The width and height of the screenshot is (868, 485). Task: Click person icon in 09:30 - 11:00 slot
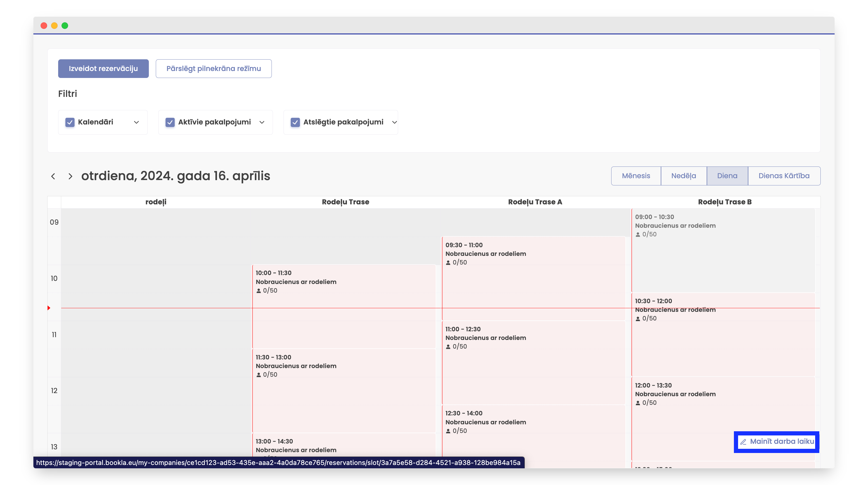coord(448,262)
